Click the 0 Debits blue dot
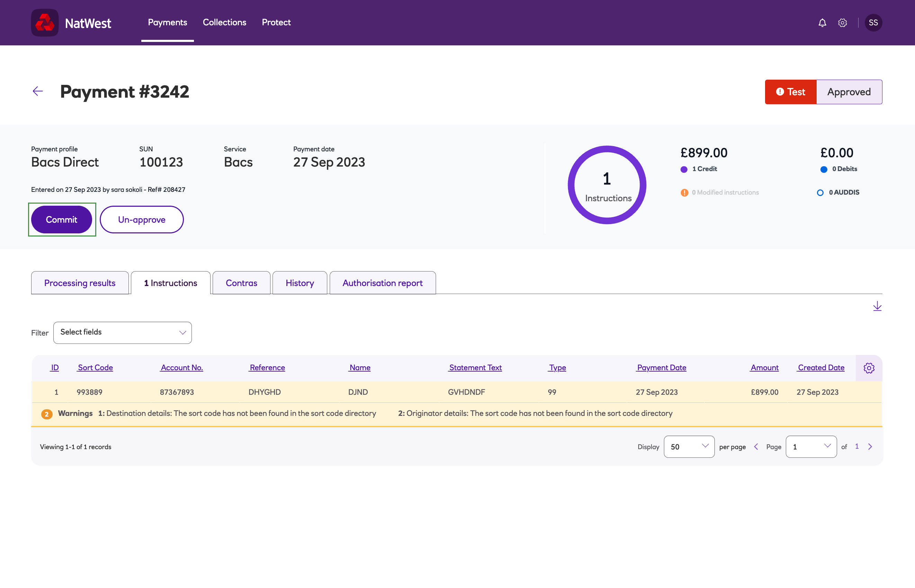This screenshot has width=915, height=588. pyautogui.click(x=824, y=169)
